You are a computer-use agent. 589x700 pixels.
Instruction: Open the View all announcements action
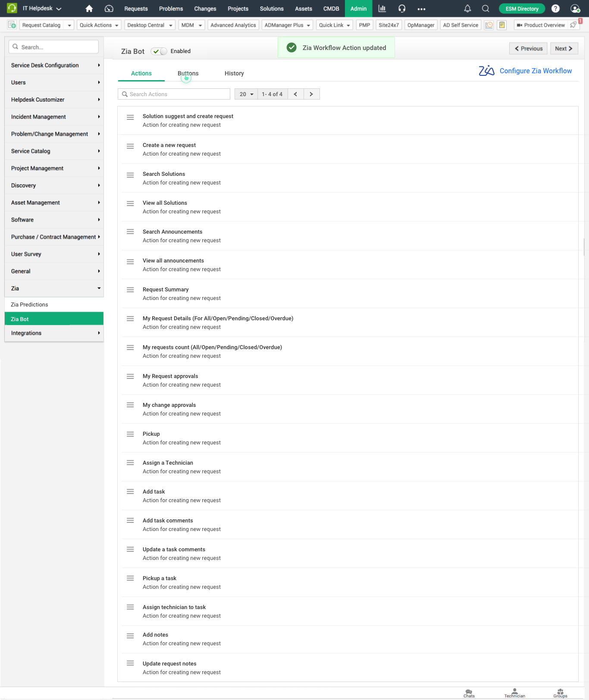[x=173, y=261]
